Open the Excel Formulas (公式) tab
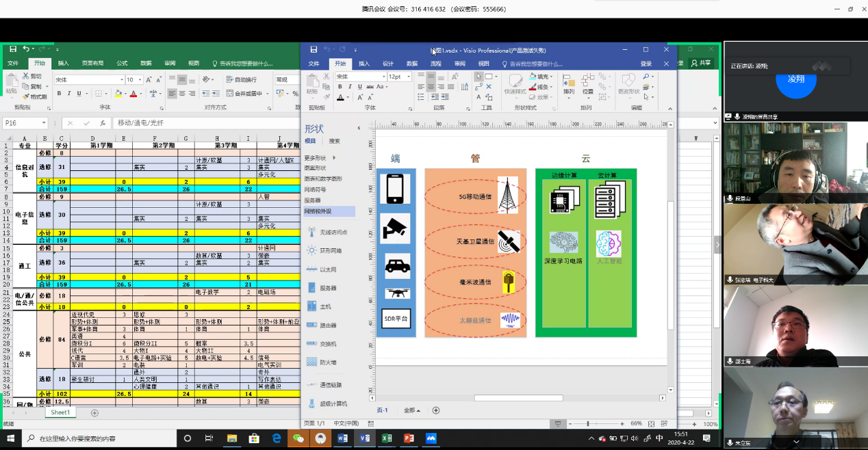The height and width of the screenshot is (450, 868). [x=122, y=63]
